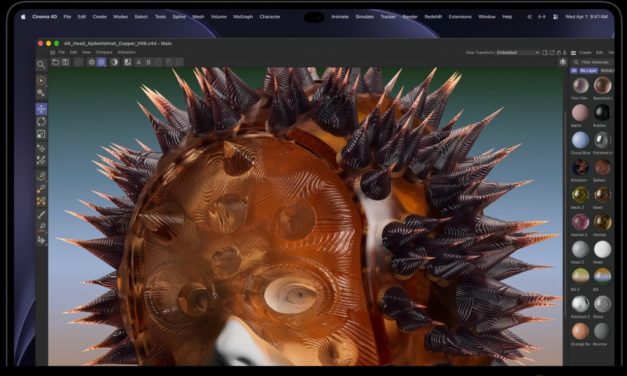The width and height of the screenshot is (627, 376).
Task: Click the bottom icon in the left tool palette
Action: coord(41,240)
